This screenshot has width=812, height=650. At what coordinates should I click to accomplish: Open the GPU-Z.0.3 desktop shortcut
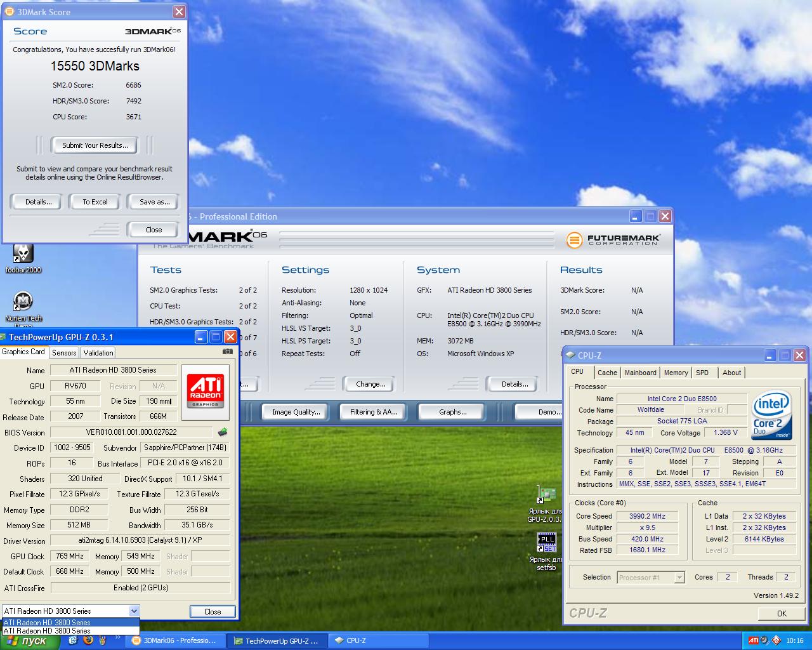tap(546, 503)
